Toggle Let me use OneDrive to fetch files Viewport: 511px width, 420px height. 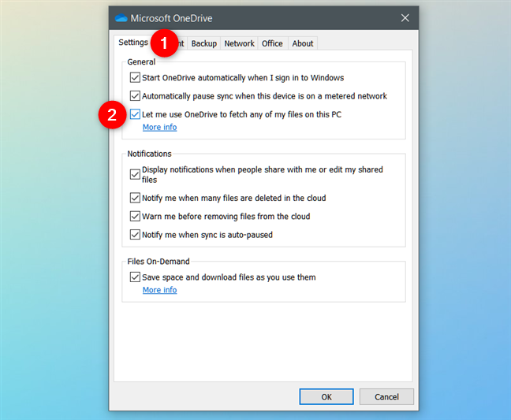click(x=135, y=114)
